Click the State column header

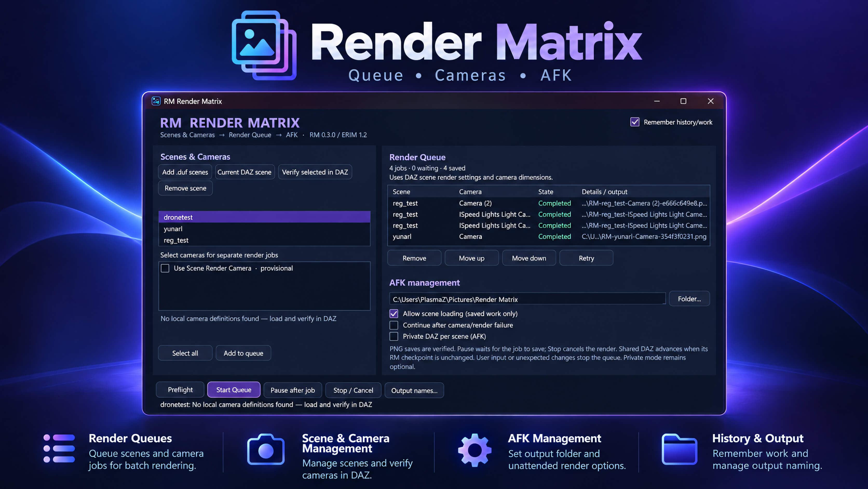click(546, 191)
